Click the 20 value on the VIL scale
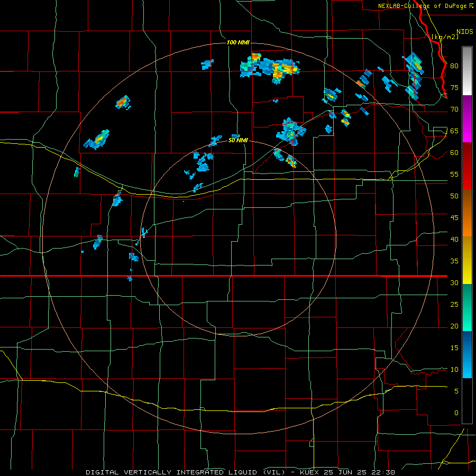 [x=454, y=326]
